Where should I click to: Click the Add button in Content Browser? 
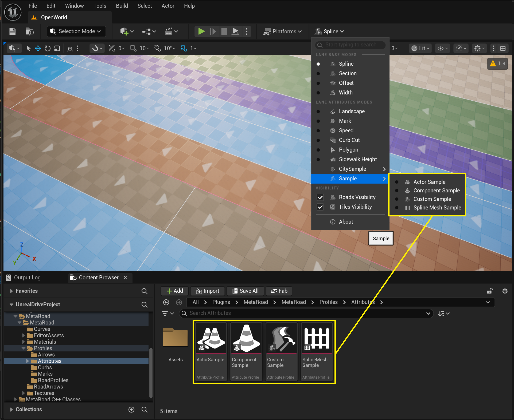(175, 291)
